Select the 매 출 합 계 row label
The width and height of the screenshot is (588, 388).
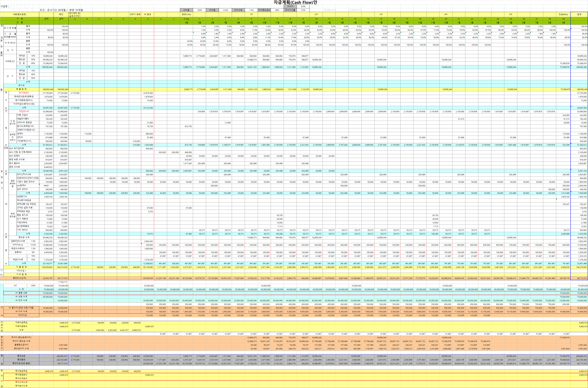[21, 89]
